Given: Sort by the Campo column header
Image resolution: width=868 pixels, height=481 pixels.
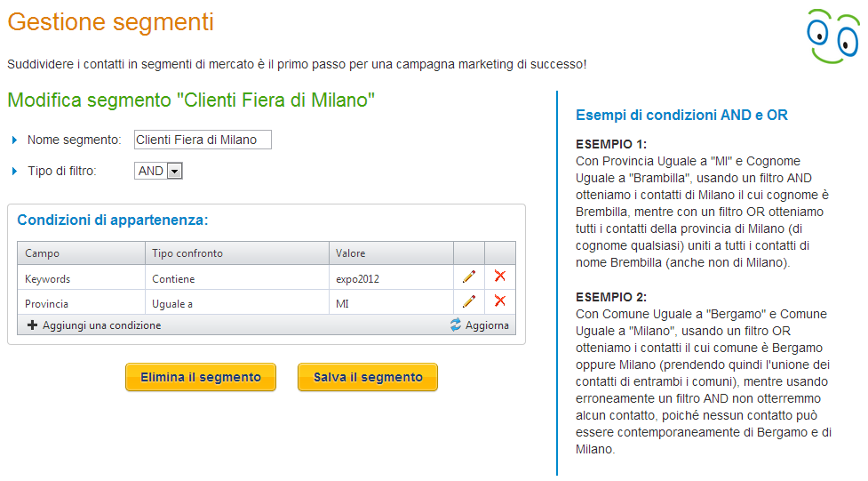Looking at the screenshot, I should (x=43, y=253).
